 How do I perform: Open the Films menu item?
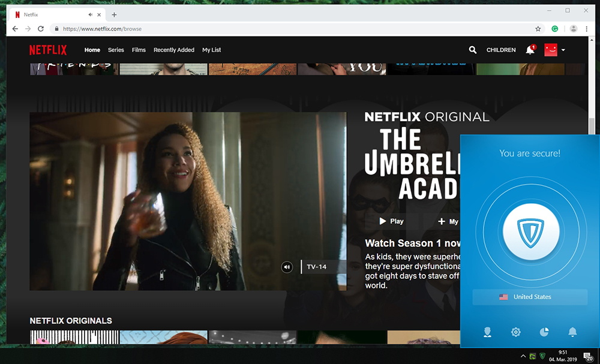point(139,50)
